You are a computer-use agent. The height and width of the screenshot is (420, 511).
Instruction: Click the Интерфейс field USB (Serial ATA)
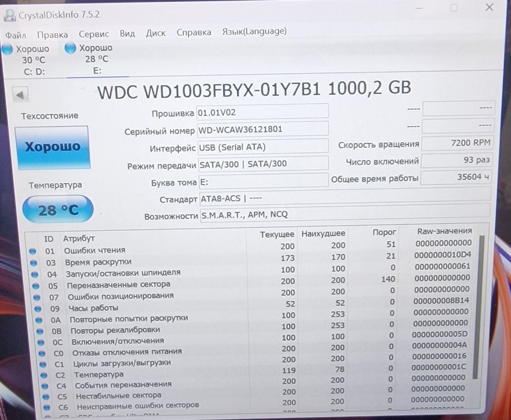click(x=263, y=146)
